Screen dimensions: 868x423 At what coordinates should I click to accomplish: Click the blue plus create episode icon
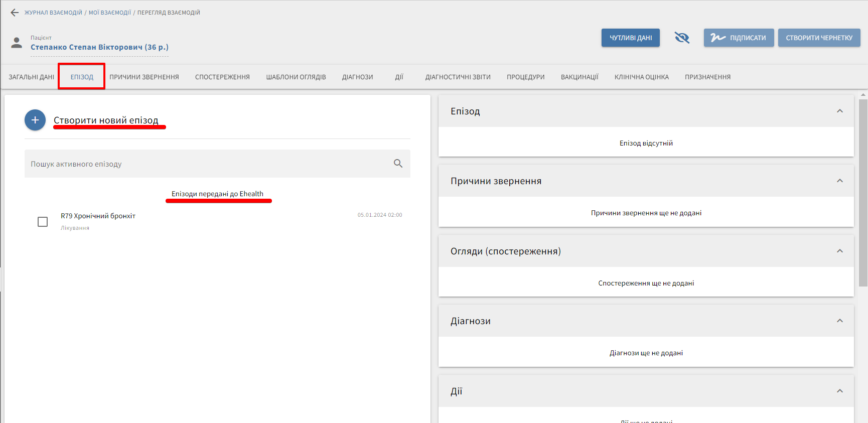click(35, 120)
